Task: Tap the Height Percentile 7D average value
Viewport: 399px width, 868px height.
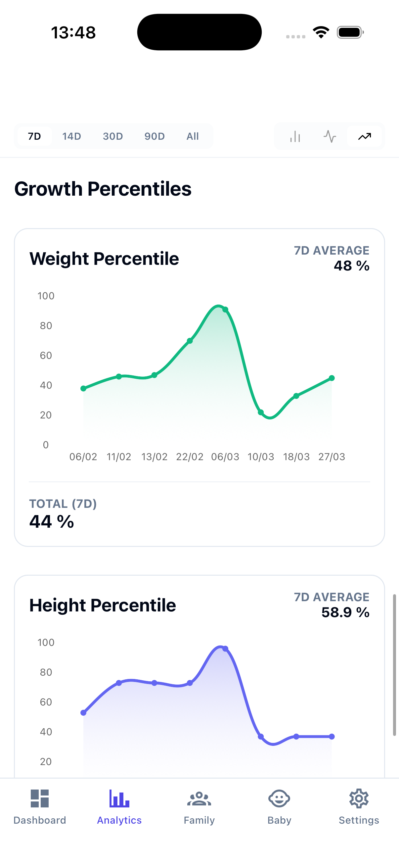Action: [x=345, y=612]
